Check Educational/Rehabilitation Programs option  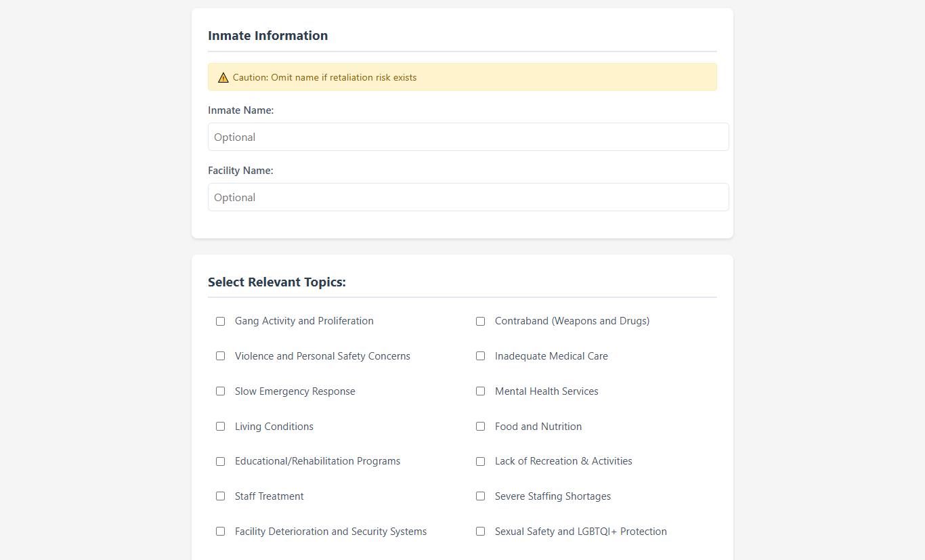tap(220, 461)
